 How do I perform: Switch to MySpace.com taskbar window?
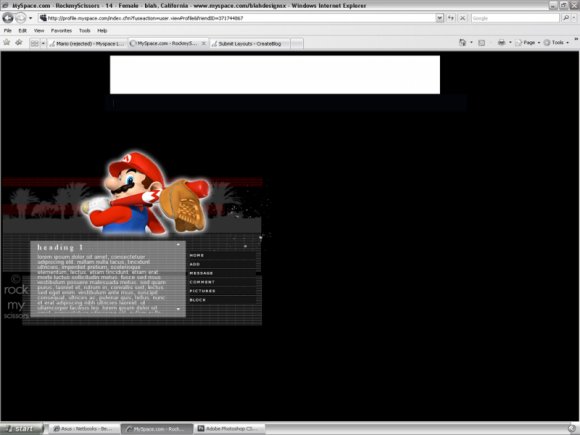pyautogui.click(x=156, y=429)
